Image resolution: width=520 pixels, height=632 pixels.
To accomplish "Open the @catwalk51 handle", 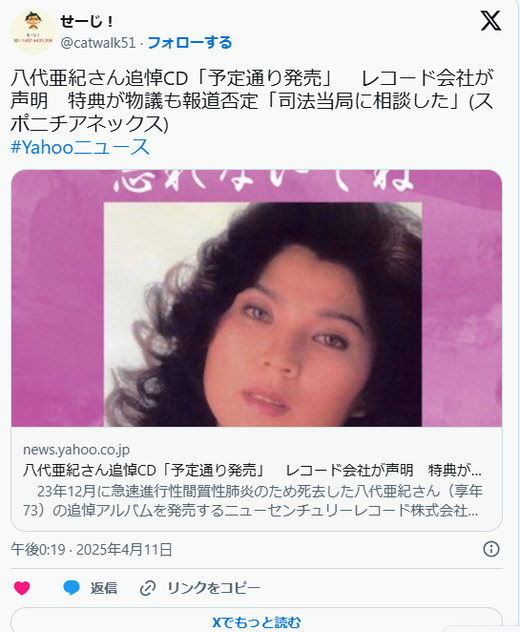I will (x=98, y=43).
